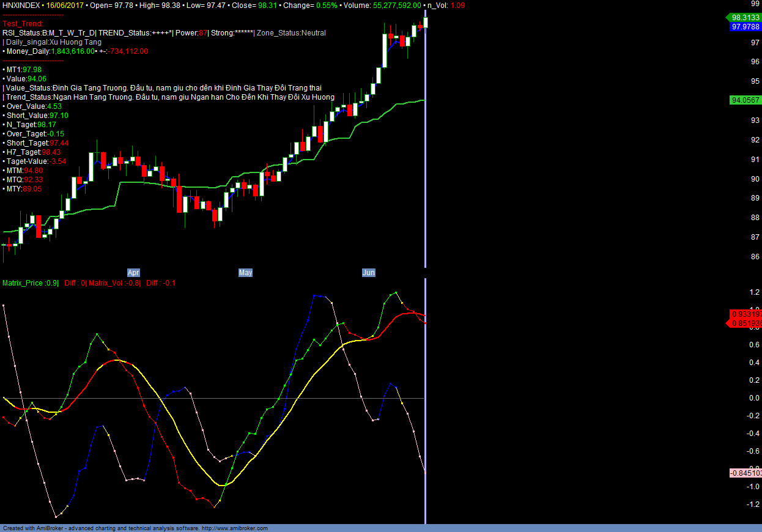Click the green 98.3133 price label
The height and width of the screenshot is (532, 762).
pyautogui.click(x=745, y=18)
